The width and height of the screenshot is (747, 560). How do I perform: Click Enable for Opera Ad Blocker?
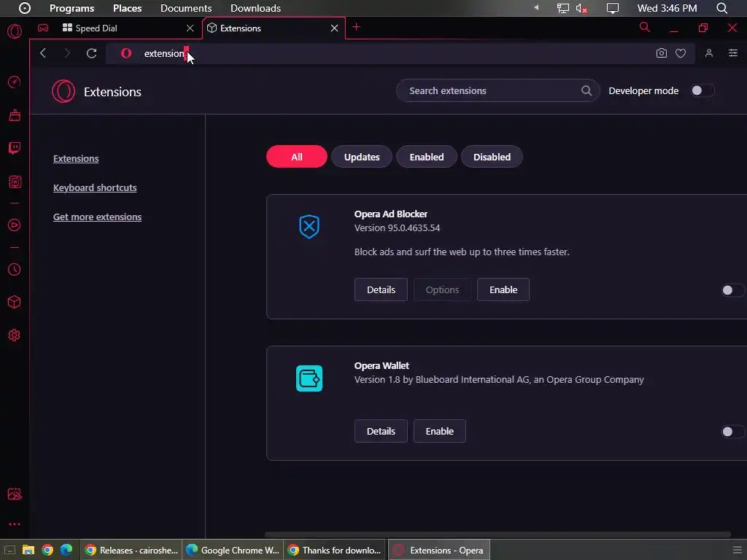coord(503,289)
